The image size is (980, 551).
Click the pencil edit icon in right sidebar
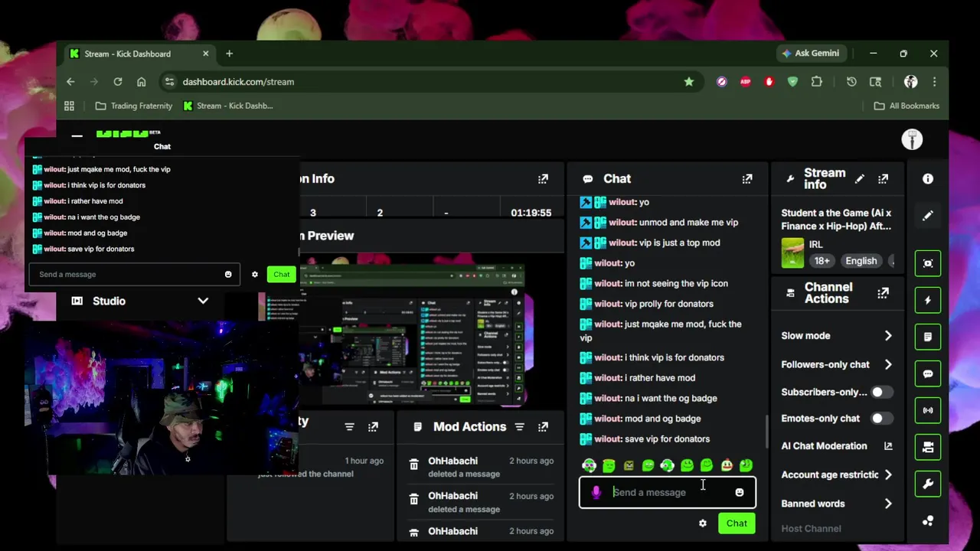click(928, 216)
